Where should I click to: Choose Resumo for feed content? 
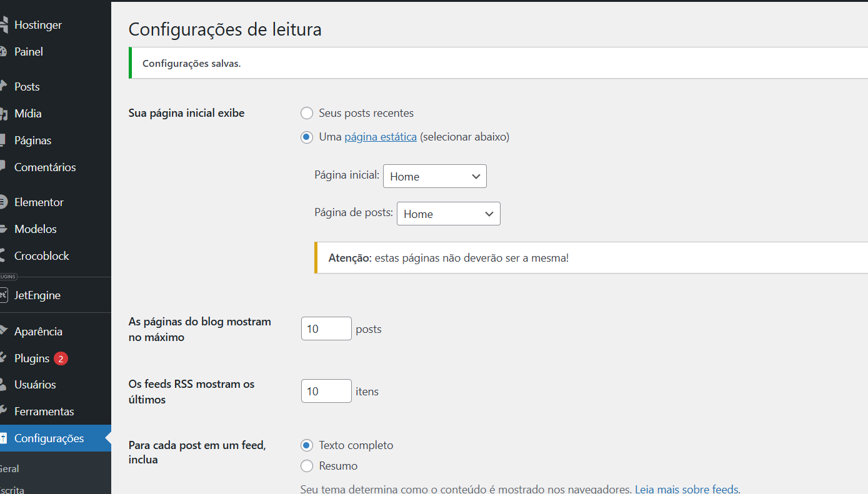tap(307, 466)
